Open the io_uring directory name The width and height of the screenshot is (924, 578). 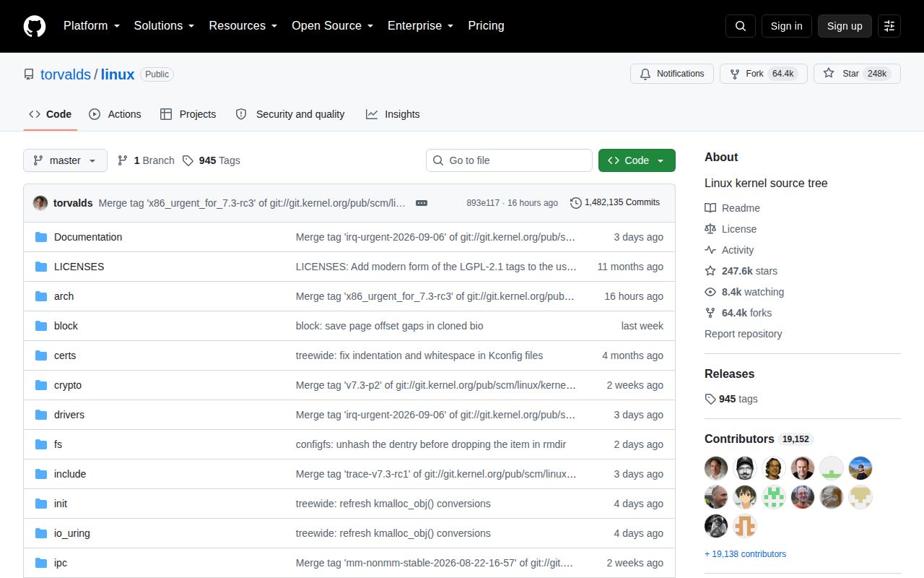pyautogui.click(x=72, y=533)
